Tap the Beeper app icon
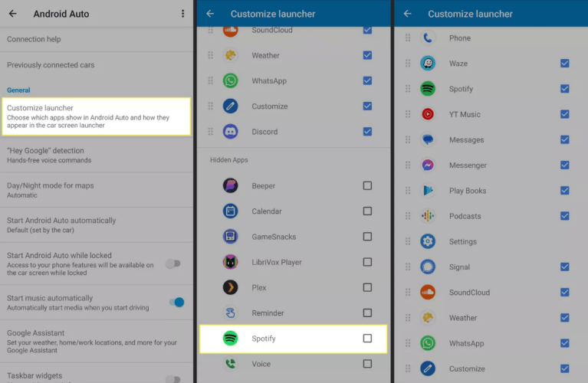Image resolution: width=588 pixels, height=383 pixels. tap(230, 185)
